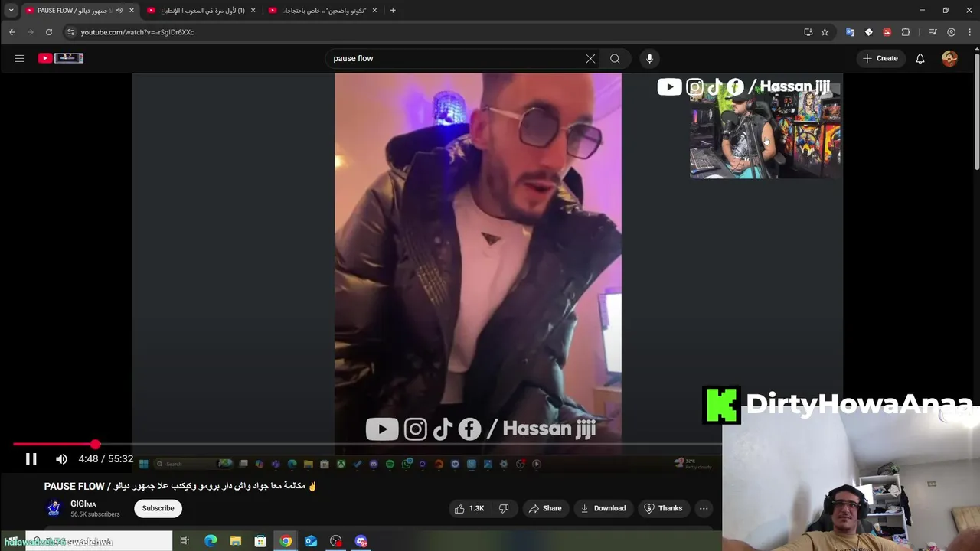Pause the video playback

(x=31, y=459)
